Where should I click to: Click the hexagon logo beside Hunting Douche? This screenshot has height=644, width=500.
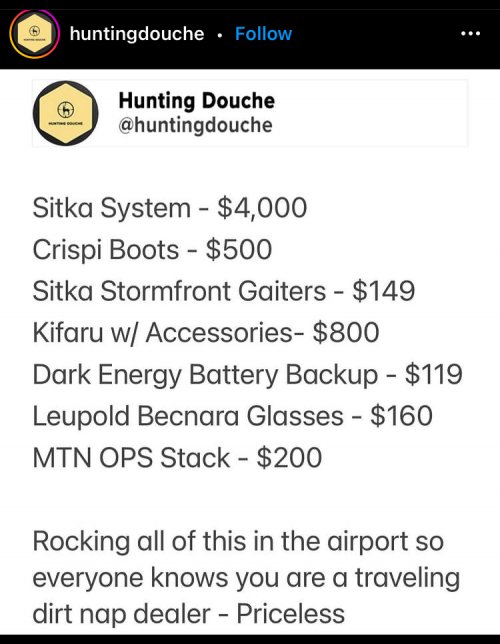65,113
